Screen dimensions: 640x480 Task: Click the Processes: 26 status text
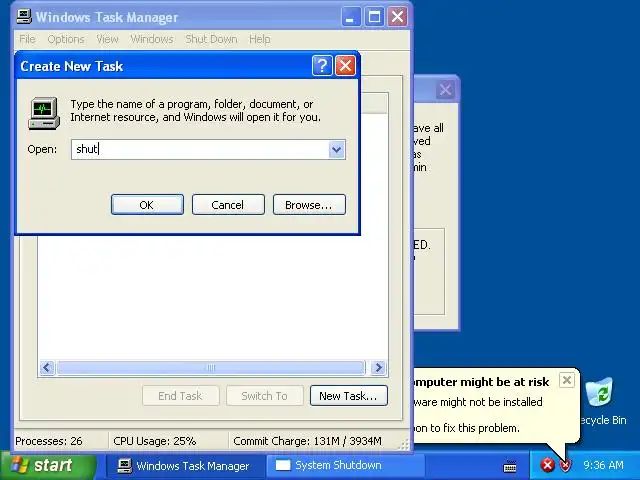point(49,441)
